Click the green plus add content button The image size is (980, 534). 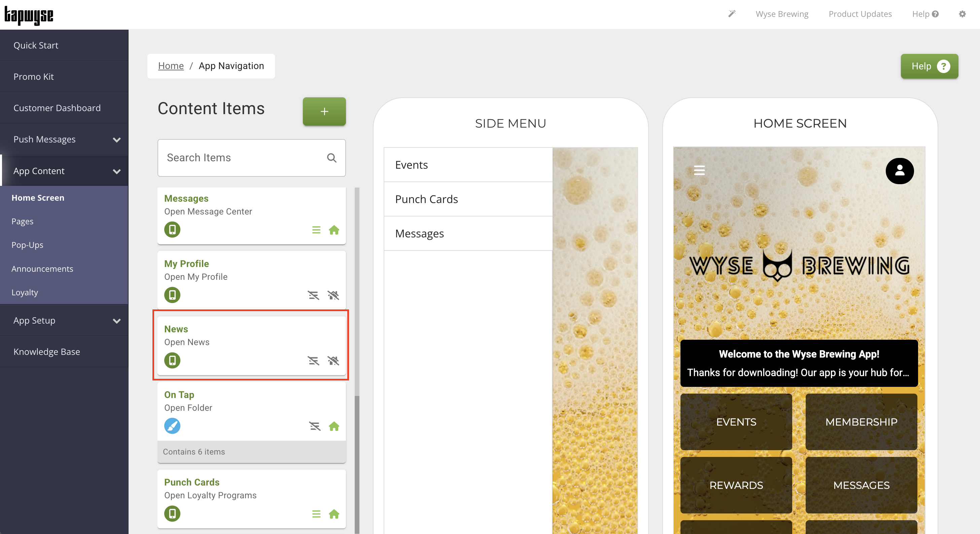324,111
